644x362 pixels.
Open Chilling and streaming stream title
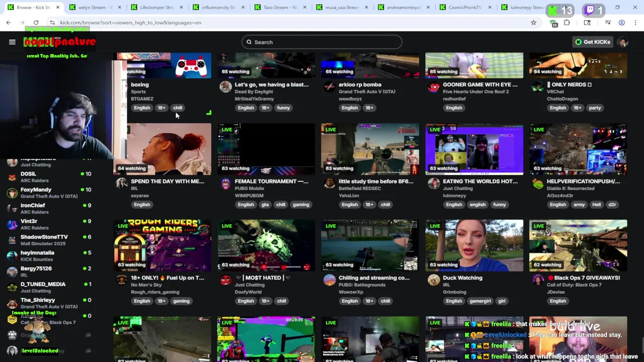tap(374, 278)
